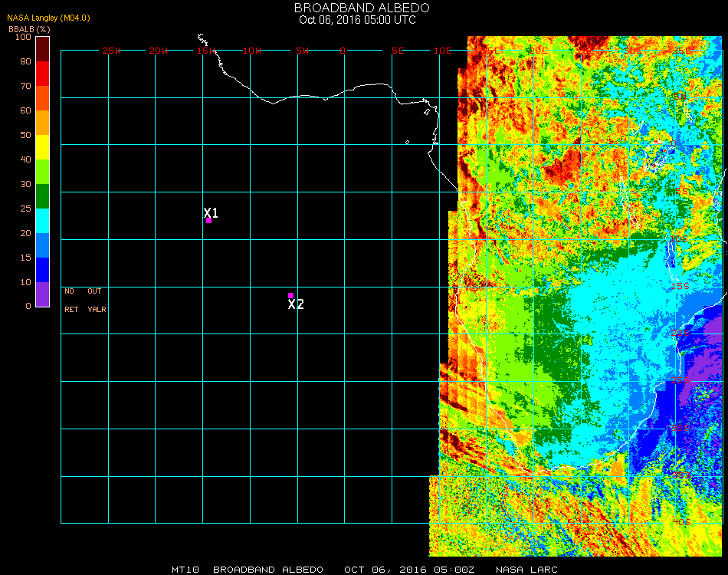Click the legend value 25

25,209
